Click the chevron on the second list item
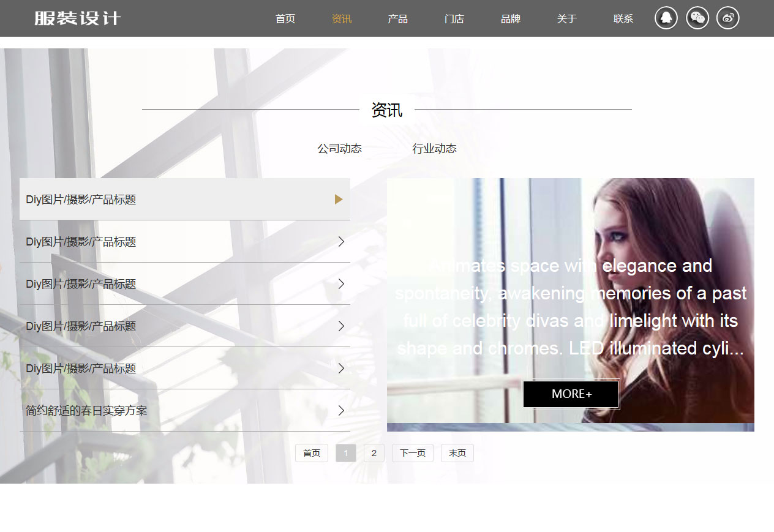774x532 pixels. [x=341, y=242]
